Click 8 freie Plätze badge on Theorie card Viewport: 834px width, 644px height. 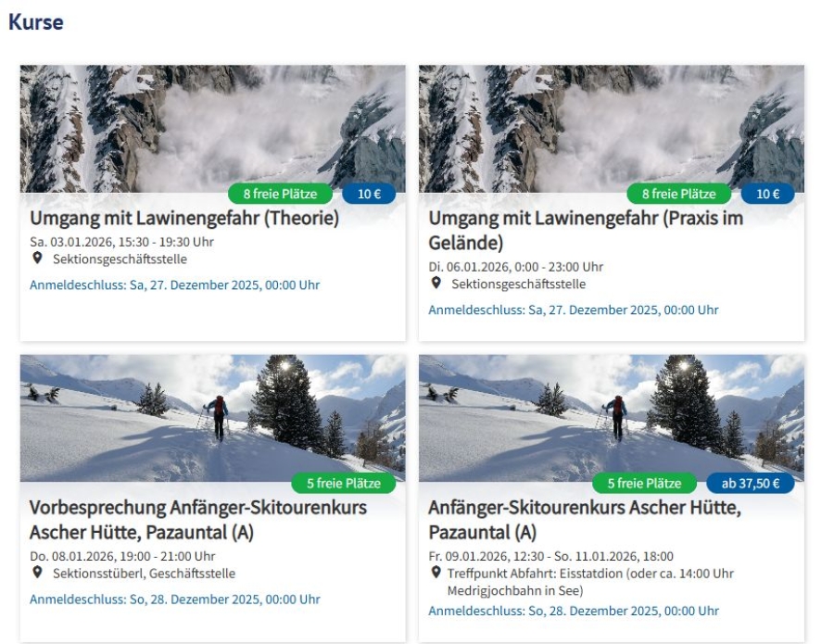pos(280,194)
